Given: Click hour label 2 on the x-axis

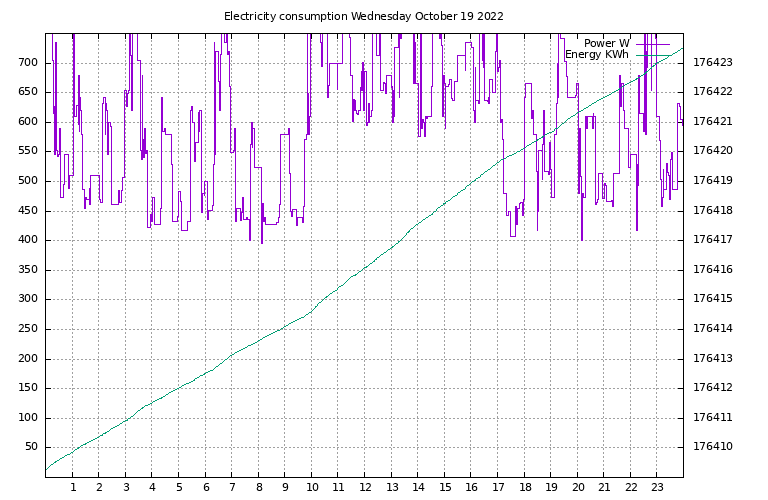Looking at the screenshot, I should 99,488.
